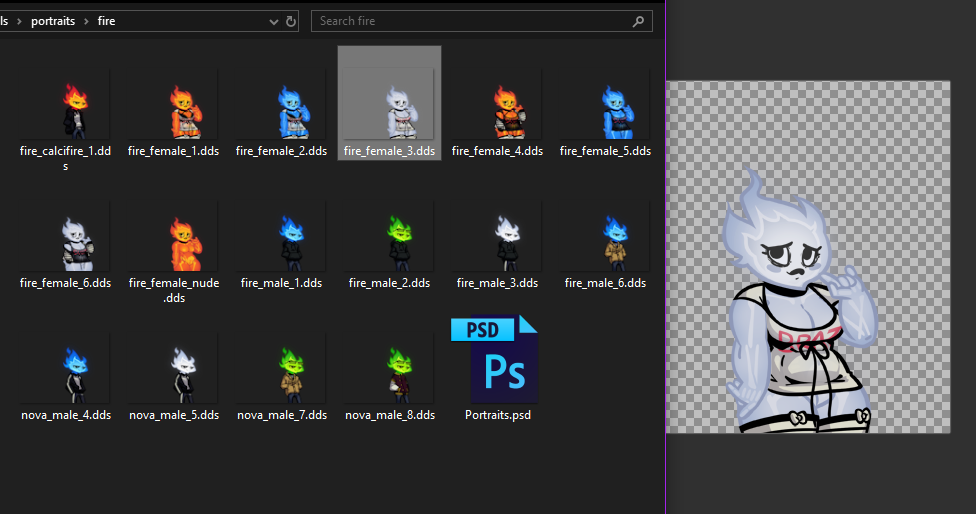Go to the portraits folder breadcrumb

pos(53,21)
